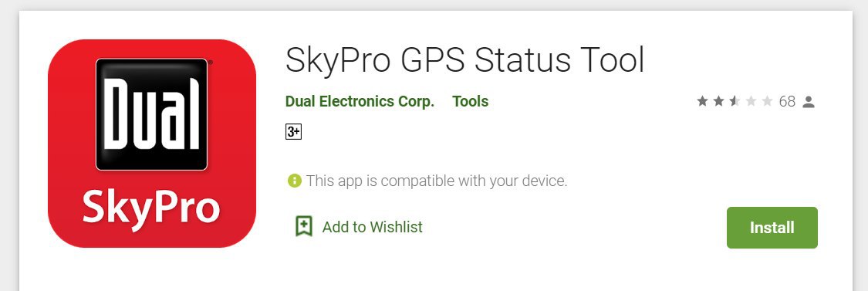Viewport: 868px width, 291px height.
Task: Click the black Dual logo inside icon
Action: 152,114
